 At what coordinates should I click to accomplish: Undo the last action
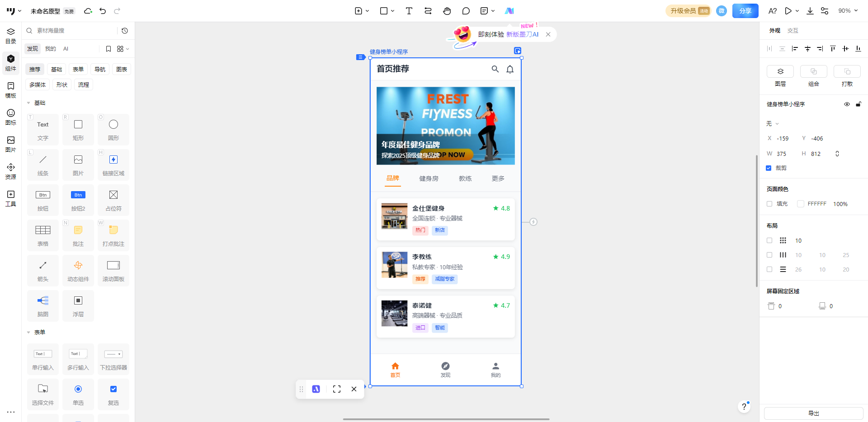click(x=103, y=11)
